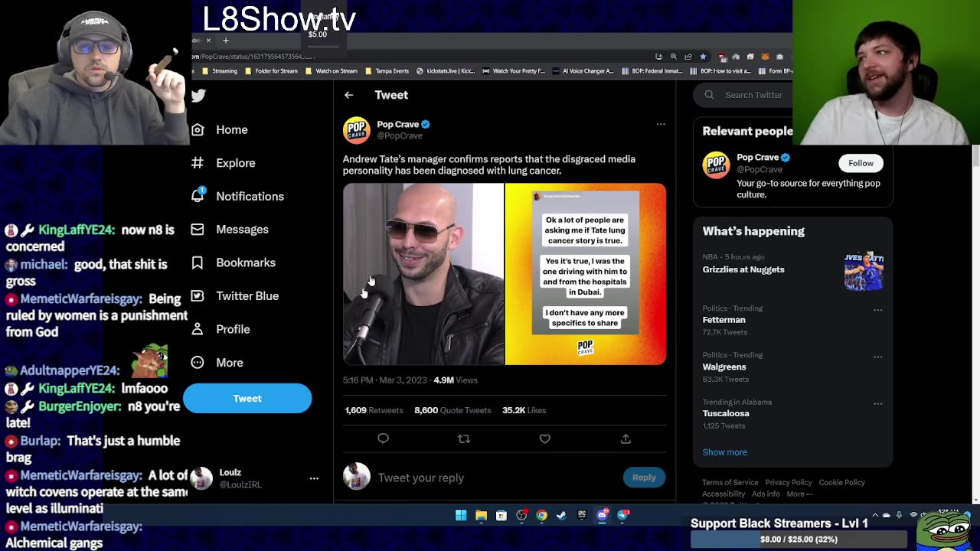Screen dimensions: 980x551
Task: Click Pop Crave's avatar on the tweet
Action: coord(357,130)
